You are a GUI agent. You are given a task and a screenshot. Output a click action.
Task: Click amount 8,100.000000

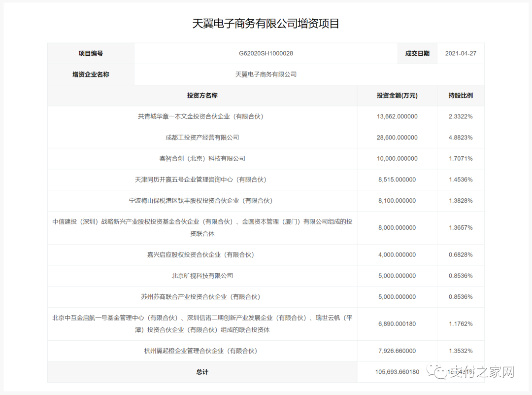click(397, 201)
